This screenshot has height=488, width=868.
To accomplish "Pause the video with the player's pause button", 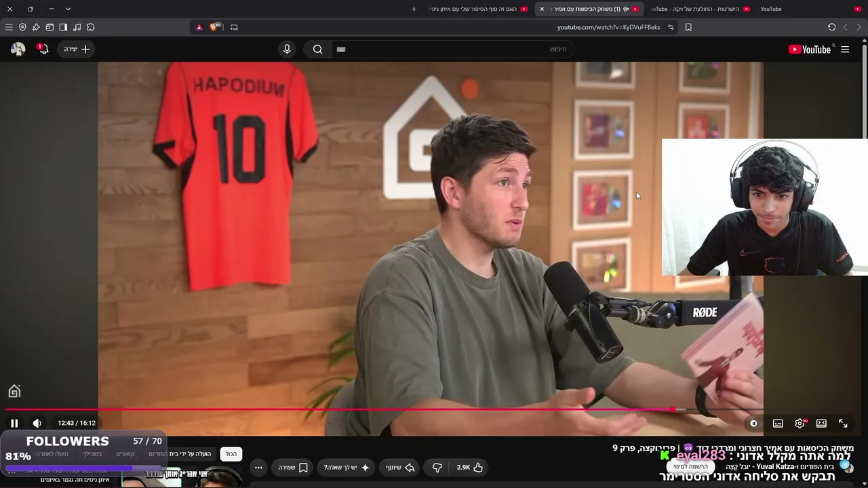I will [14, 423].
